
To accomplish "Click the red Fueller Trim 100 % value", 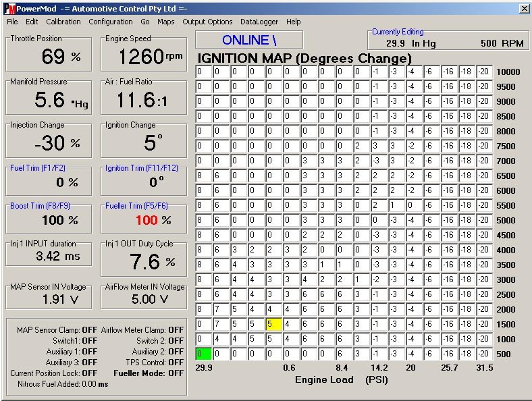I will click(153, 220).
